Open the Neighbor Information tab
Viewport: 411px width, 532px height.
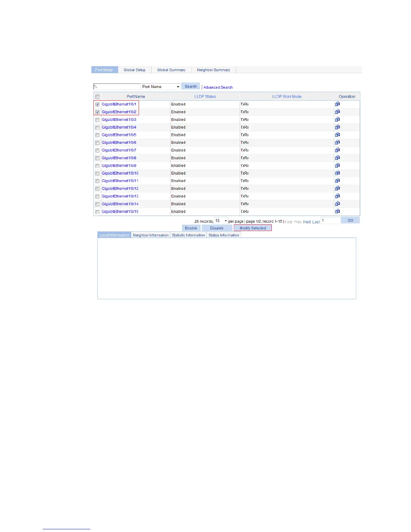(x=151, y=235)
